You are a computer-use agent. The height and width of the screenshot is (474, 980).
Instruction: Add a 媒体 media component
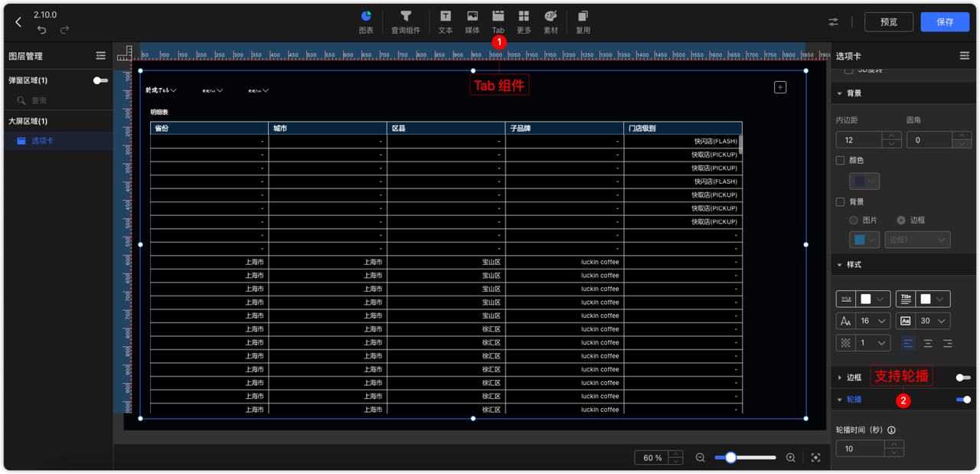(x=472, y=21)
